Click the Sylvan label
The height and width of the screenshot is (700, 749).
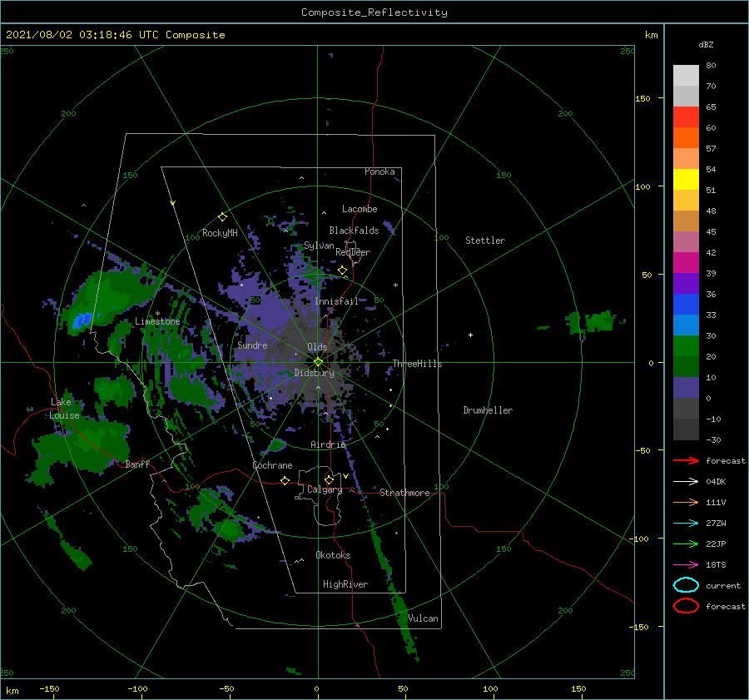(x=319, y=246)
